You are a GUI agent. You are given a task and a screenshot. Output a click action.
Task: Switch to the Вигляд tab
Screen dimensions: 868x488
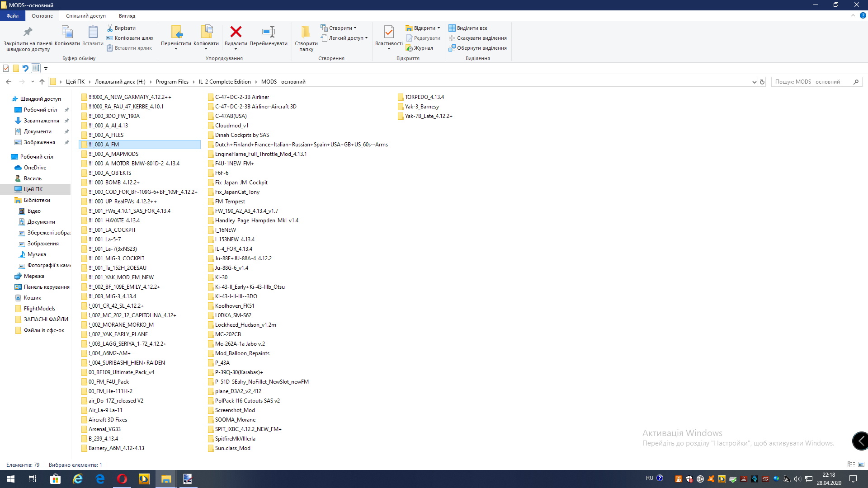[x=127, y=15]
